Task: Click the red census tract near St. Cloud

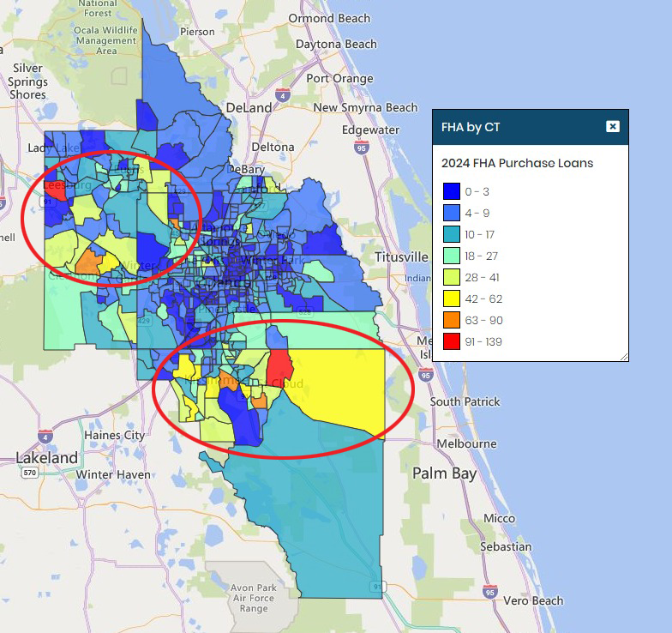Action: (279, 369)
